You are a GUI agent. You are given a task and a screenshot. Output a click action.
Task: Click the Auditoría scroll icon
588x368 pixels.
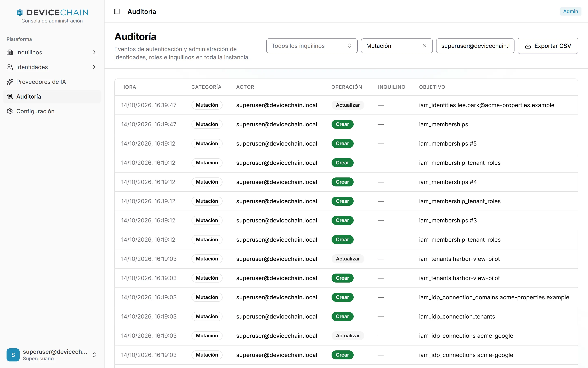[x=10, y=96]
